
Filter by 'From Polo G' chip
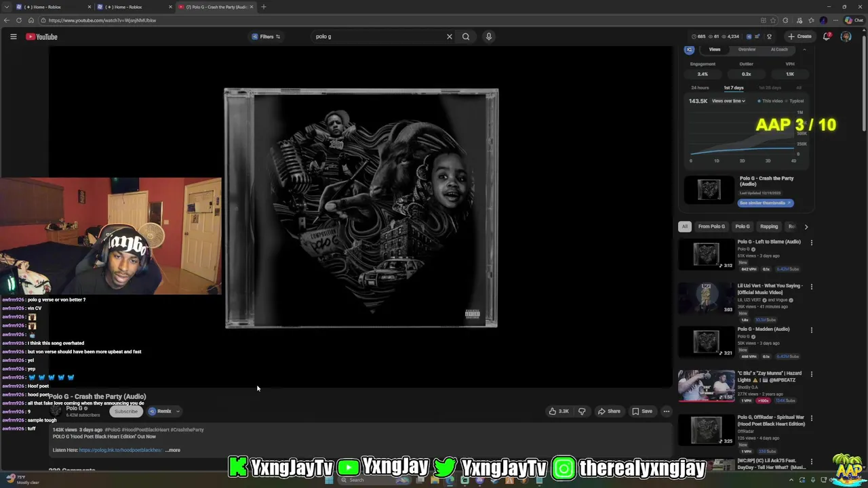click(x=711, y=226)
